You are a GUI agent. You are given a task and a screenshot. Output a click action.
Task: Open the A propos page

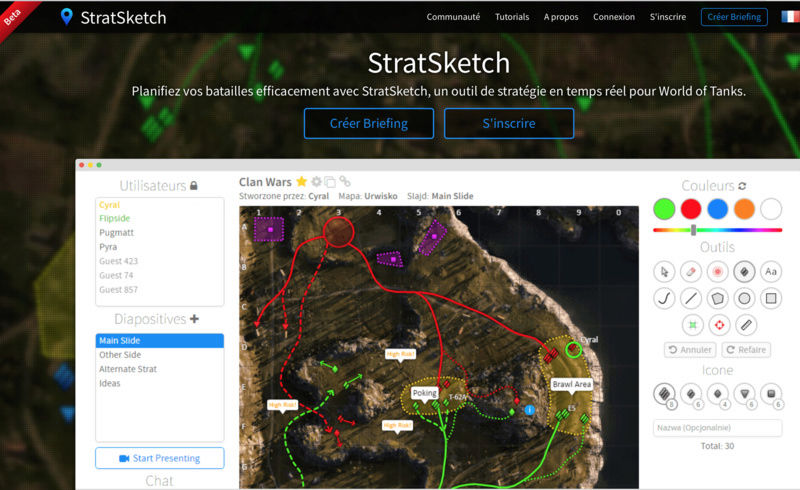[x=561, y=17]
